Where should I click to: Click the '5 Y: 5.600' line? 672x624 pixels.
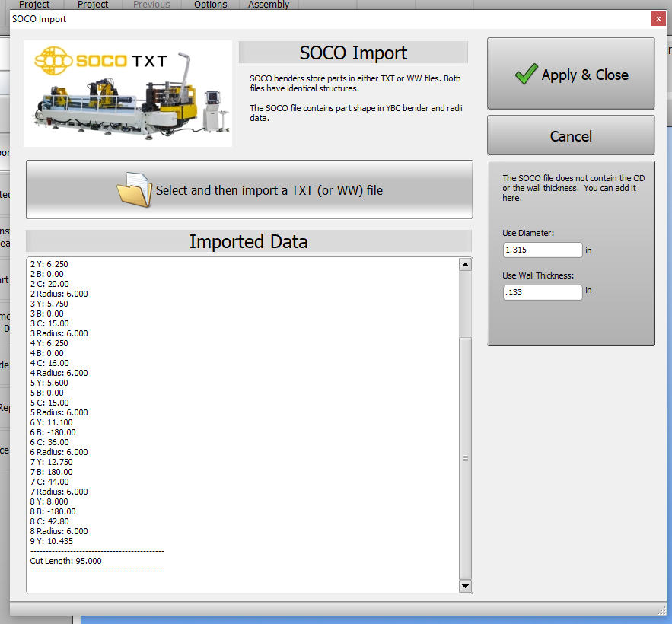49,383
